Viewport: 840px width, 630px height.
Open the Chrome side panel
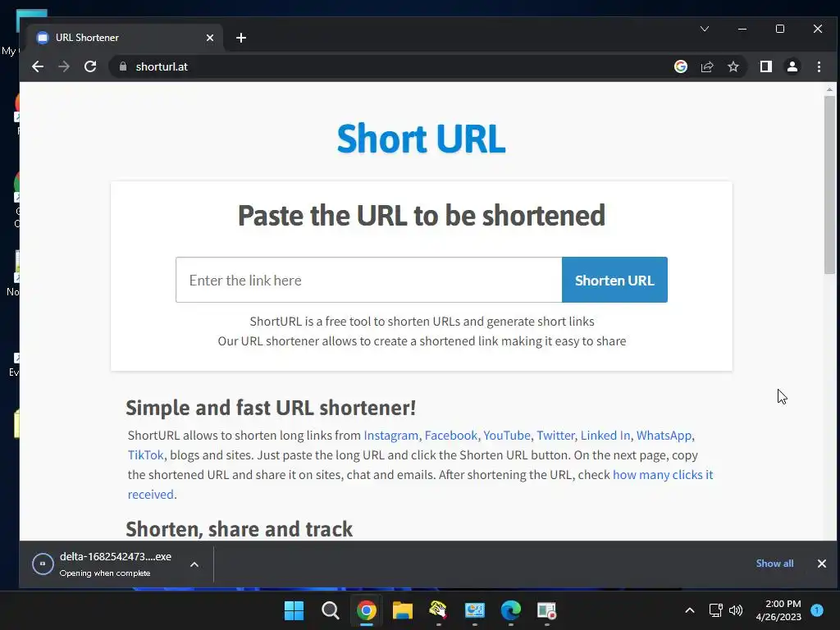click(x=765, y=66)
